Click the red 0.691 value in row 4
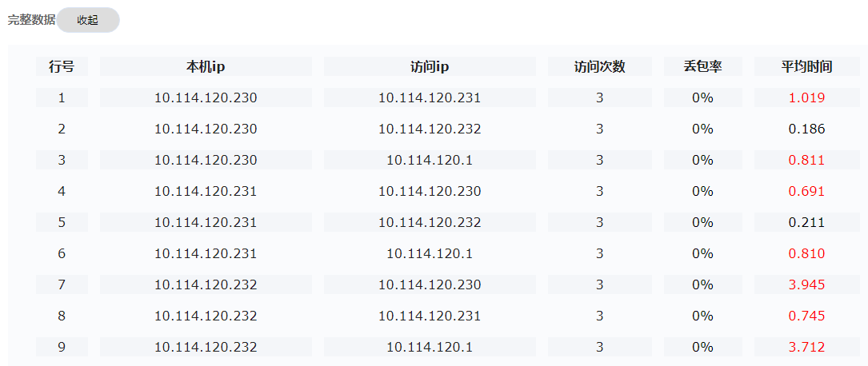Image resolution: width=868 pixels, height=366 pixels. pos(806,191)
